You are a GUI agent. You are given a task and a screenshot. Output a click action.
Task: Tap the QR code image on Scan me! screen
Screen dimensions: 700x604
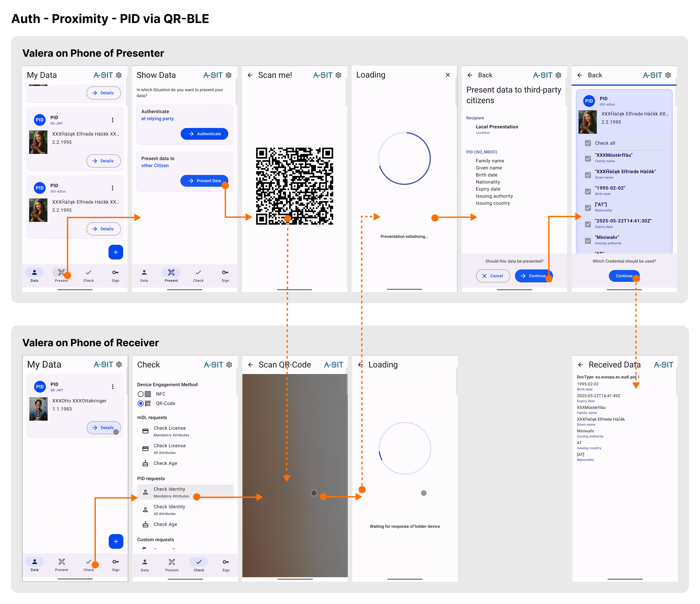[294, 186]
